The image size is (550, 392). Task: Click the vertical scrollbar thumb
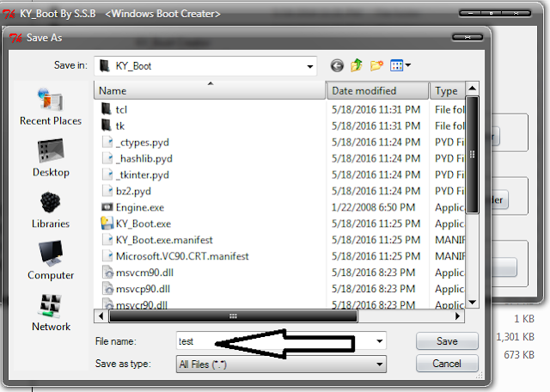472,155
